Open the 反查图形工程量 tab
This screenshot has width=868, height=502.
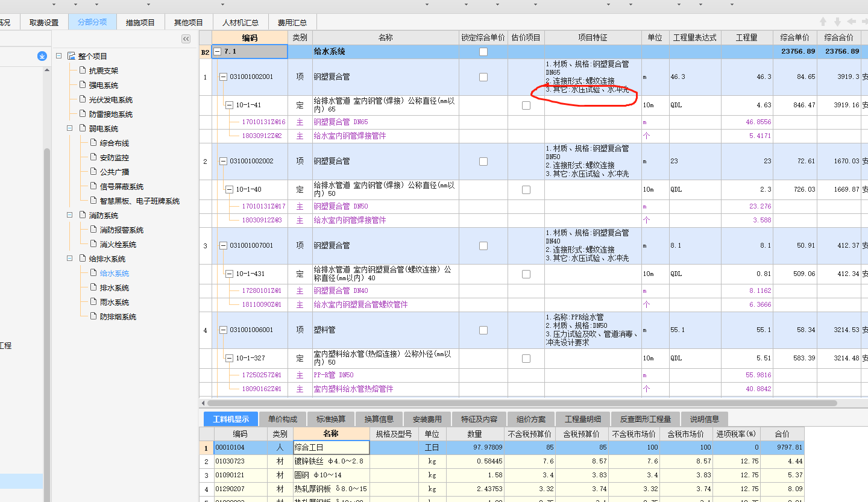pyautogui.click(x=646, y=419)
